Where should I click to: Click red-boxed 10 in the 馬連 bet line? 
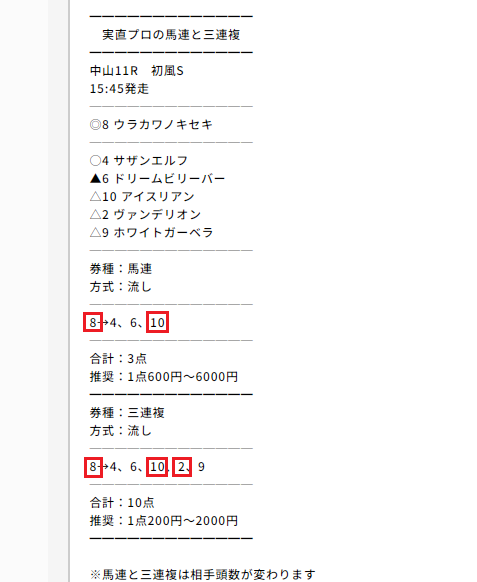click(157, 322)
